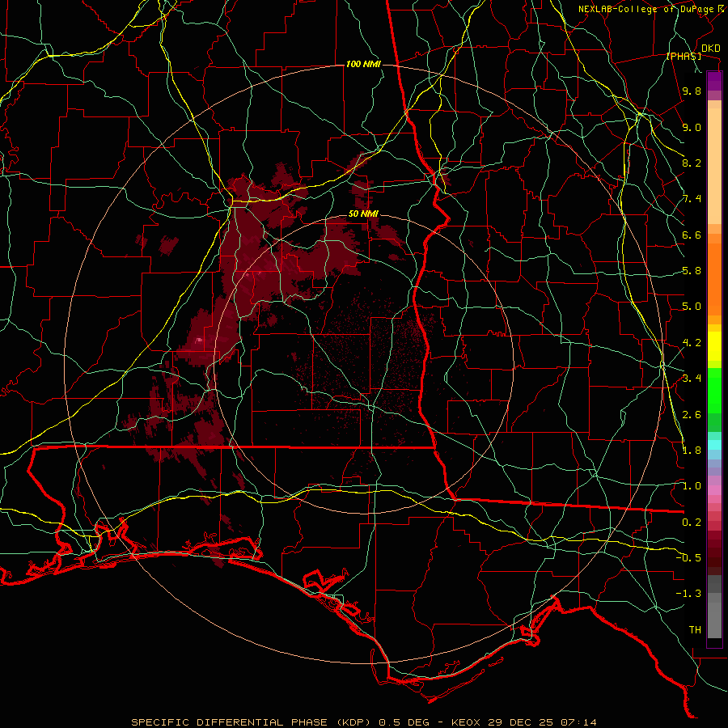The height and width of the screenshot is (728, 728).
Task: Click the -1.3 scale value
Action: pyautogui.click(x=688, y=595)
